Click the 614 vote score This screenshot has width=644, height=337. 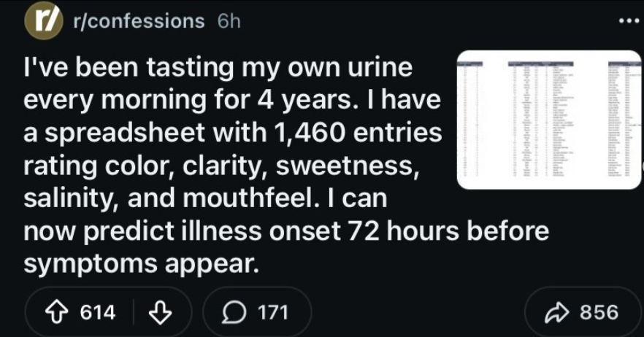[98, 312]
